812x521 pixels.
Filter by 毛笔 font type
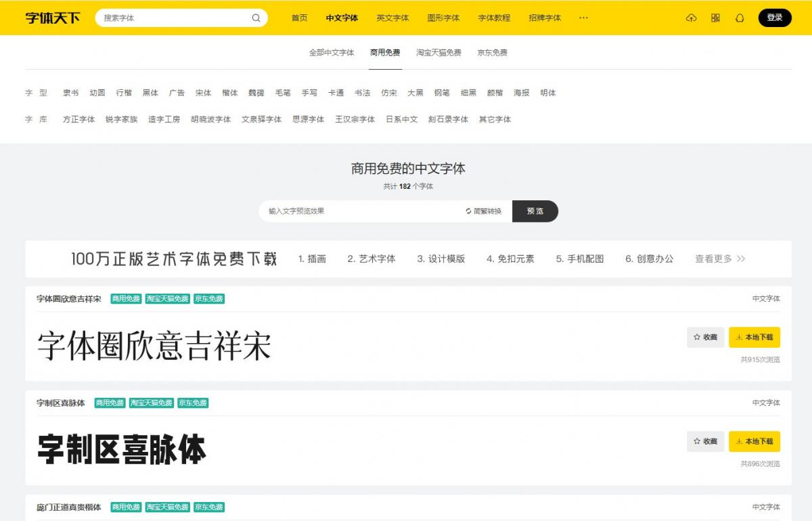tap(283, 93)
